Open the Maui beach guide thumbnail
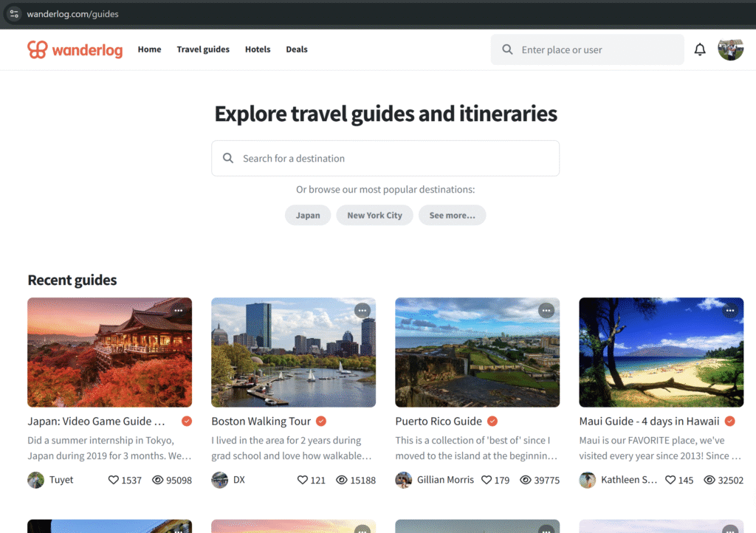The height and width of the screenshot is (533, 756). [661, 352]
